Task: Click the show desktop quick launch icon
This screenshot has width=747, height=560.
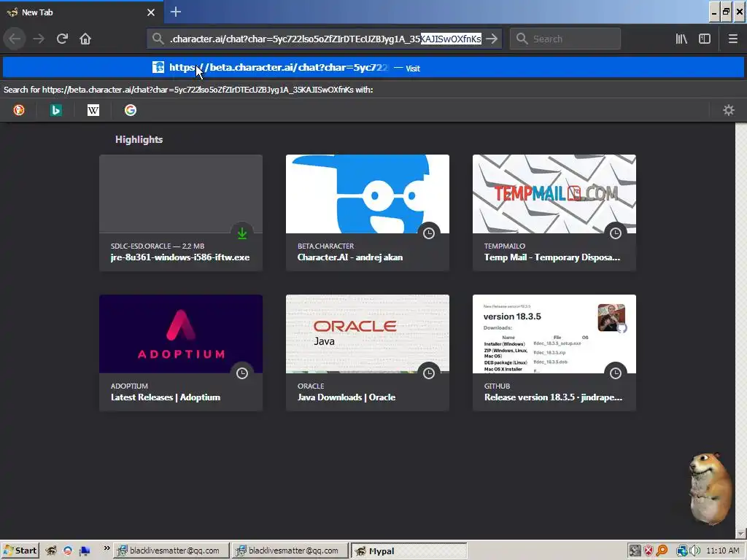Action: click(85, 551)
